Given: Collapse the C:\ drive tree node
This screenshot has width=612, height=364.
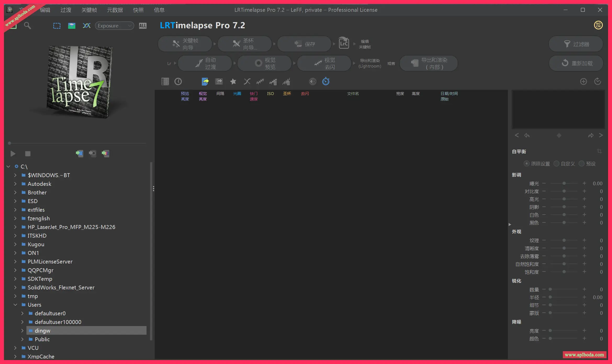Looking at the screenshot, I should click(8, 166).
